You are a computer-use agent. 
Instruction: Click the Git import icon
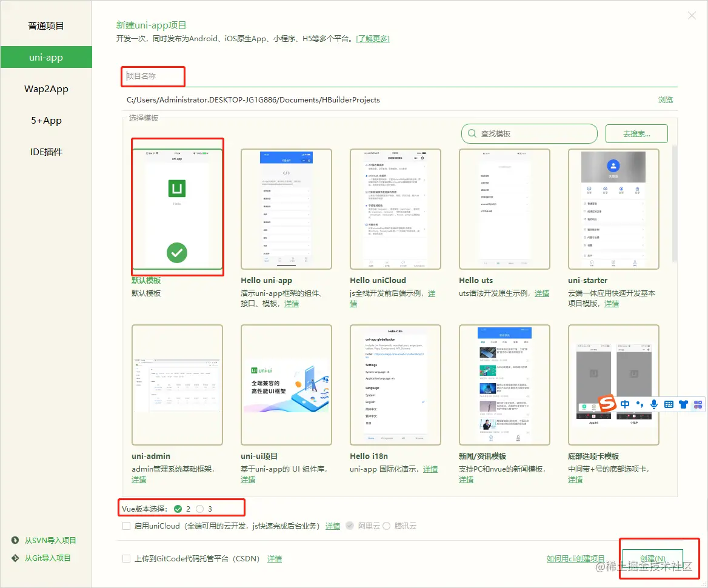15,558
